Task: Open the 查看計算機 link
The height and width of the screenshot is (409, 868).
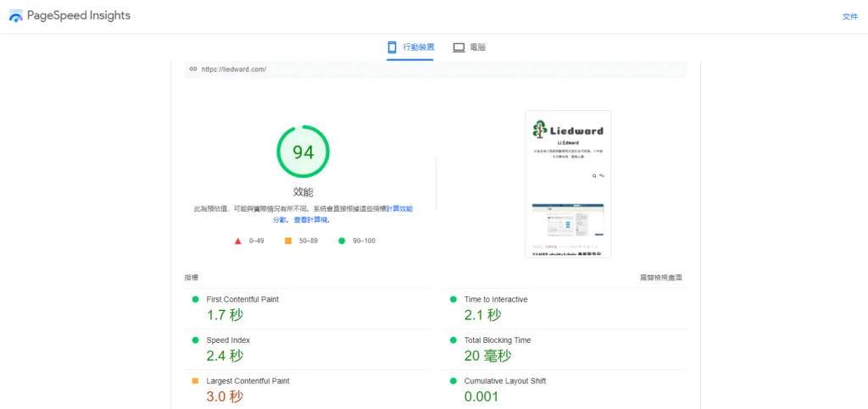Action: point(311,220)
